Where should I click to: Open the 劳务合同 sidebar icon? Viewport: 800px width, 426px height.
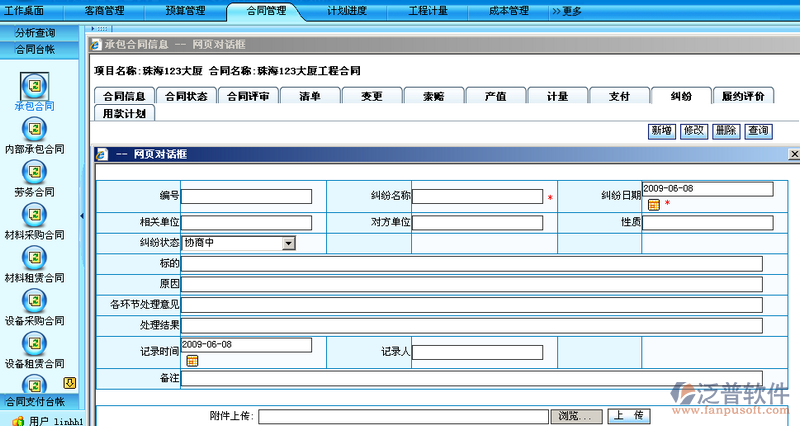pyautogui.click(x=35, y=172)
